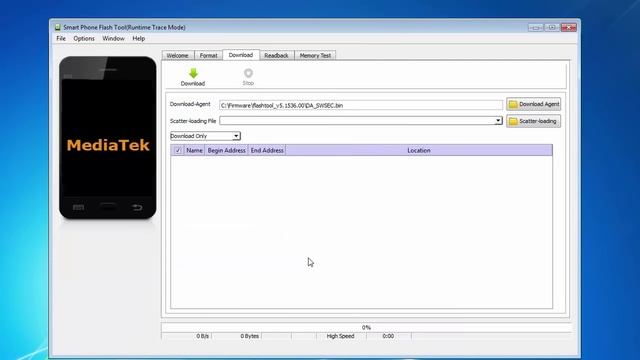Viewport: 640px width, 360px height.
Task: Click the High Speed status text
Action: coord(340,336)
